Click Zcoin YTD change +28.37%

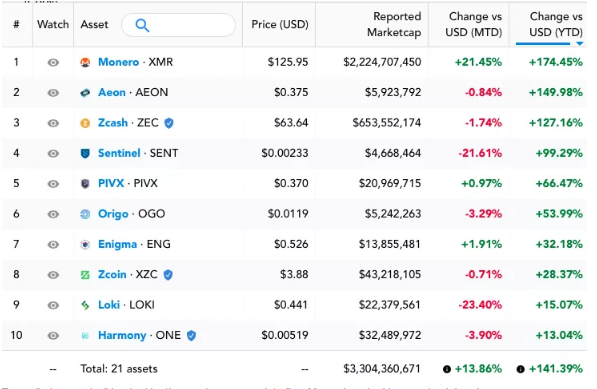click(559, 274)
